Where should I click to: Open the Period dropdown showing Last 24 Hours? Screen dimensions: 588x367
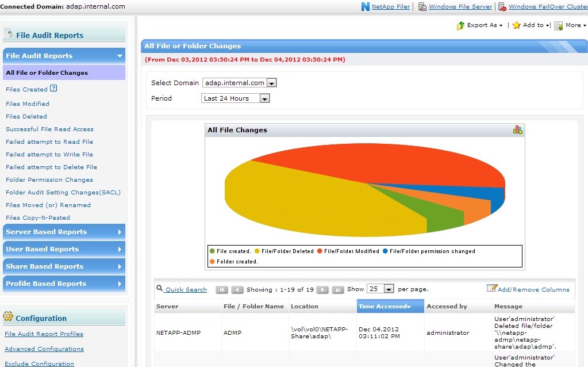tap(264, 98)
